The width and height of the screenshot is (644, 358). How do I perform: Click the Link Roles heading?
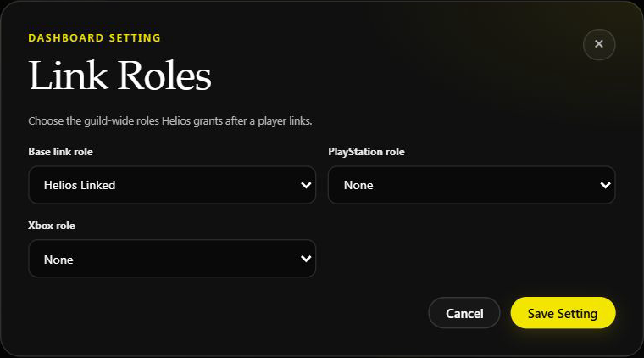[x=120, y=76]
